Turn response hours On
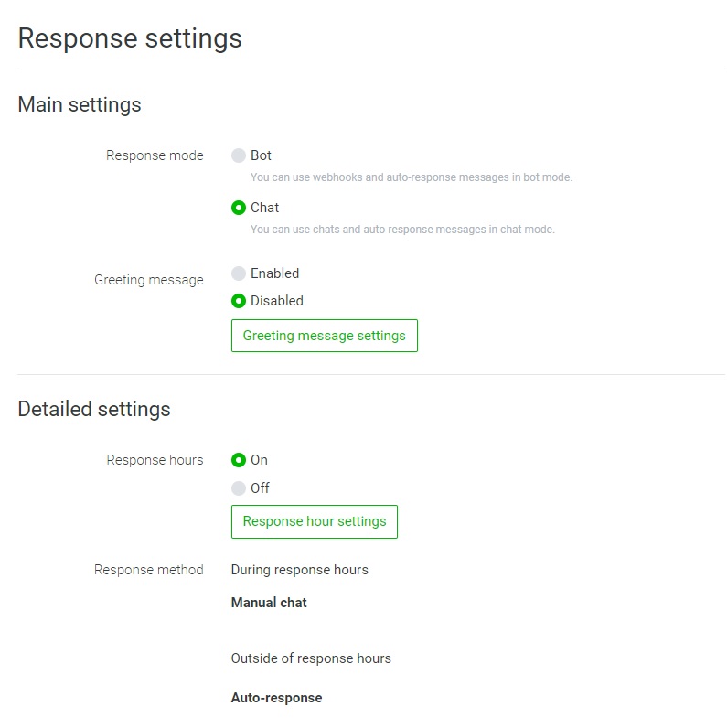This screenshot has height=728, width=727. 239,460
